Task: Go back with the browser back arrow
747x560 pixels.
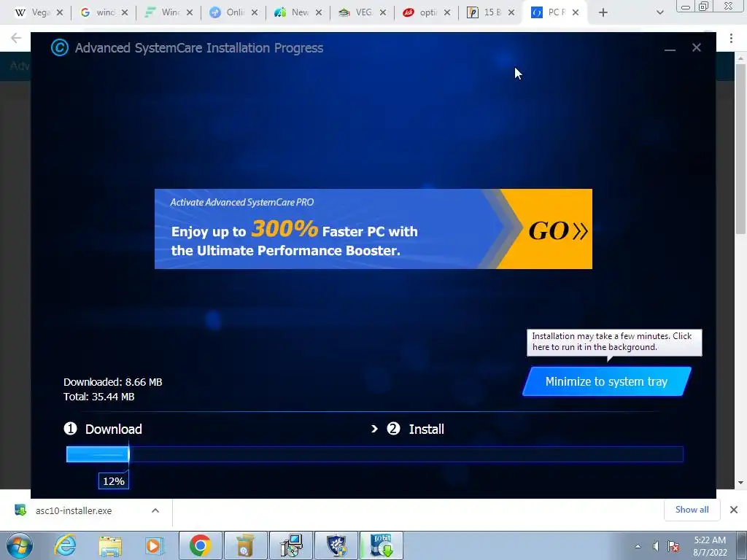Action: pos(16,38)
